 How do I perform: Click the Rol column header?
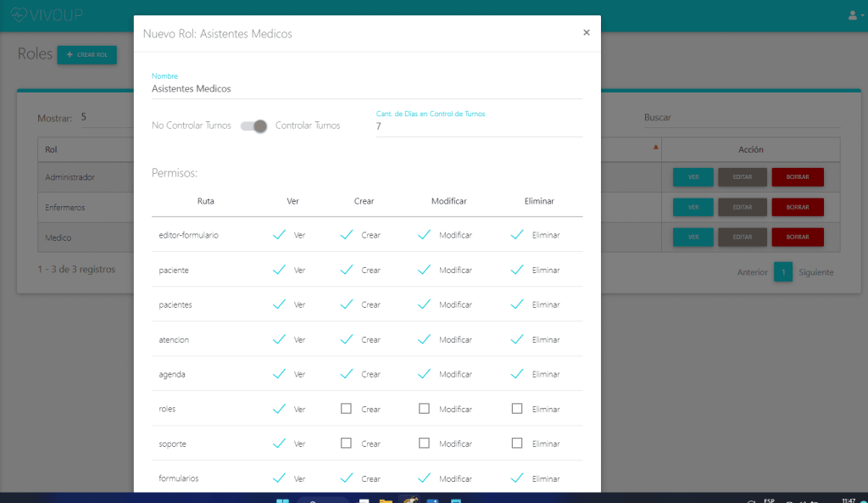pyautogui.click(x=51, y=149)
